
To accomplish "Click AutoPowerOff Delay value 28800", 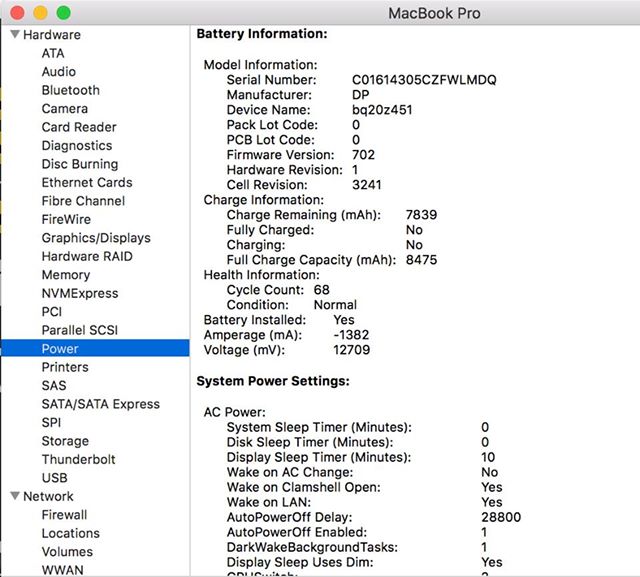I will click(x=501, y=517).
